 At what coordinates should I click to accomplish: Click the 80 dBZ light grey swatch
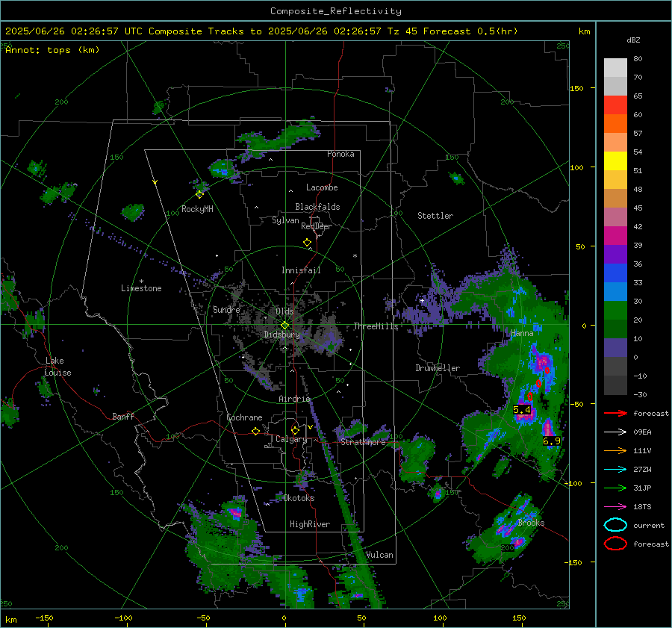(x=615, y=68)
